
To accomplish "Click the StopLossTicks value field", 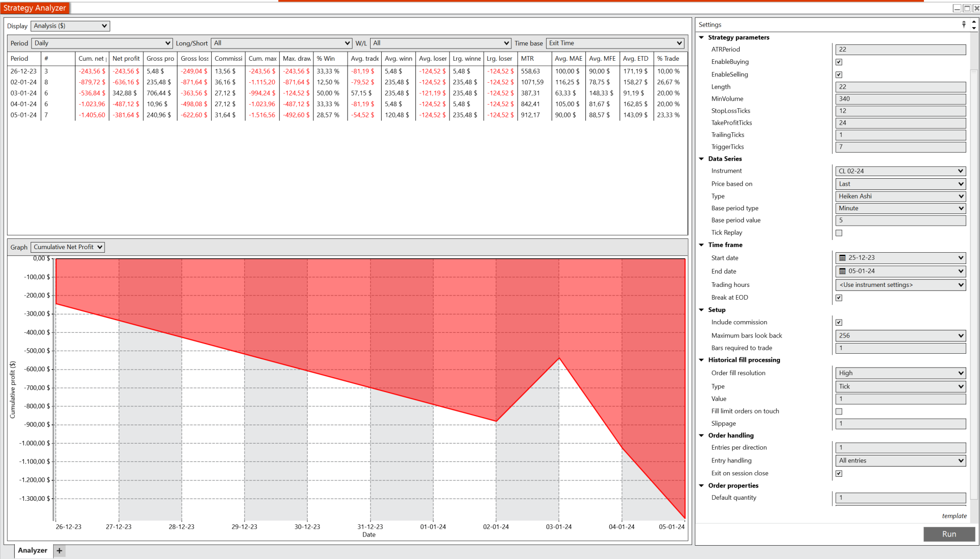I will [900, 111].
